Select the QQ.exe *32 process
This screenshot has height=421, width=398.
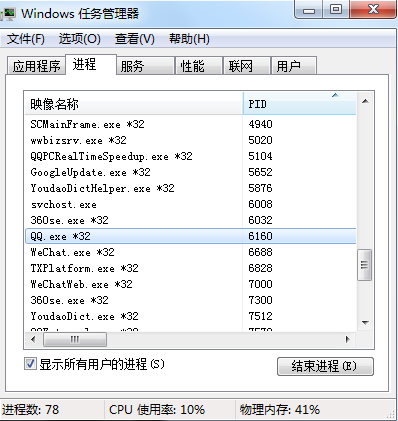click(190, 236)
